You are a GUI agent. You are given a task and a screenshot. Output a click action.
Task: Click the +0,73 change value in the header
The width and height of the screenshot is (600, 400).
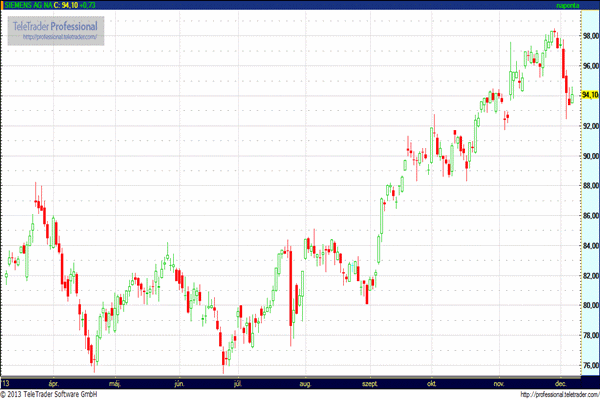[87, 5]
